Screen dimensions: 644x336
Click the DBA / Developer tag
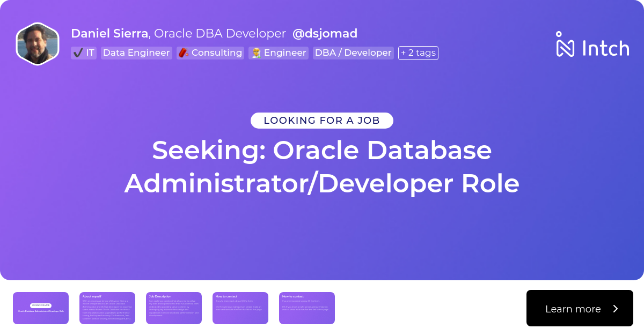pyautogui.click(x=353, y=53)
